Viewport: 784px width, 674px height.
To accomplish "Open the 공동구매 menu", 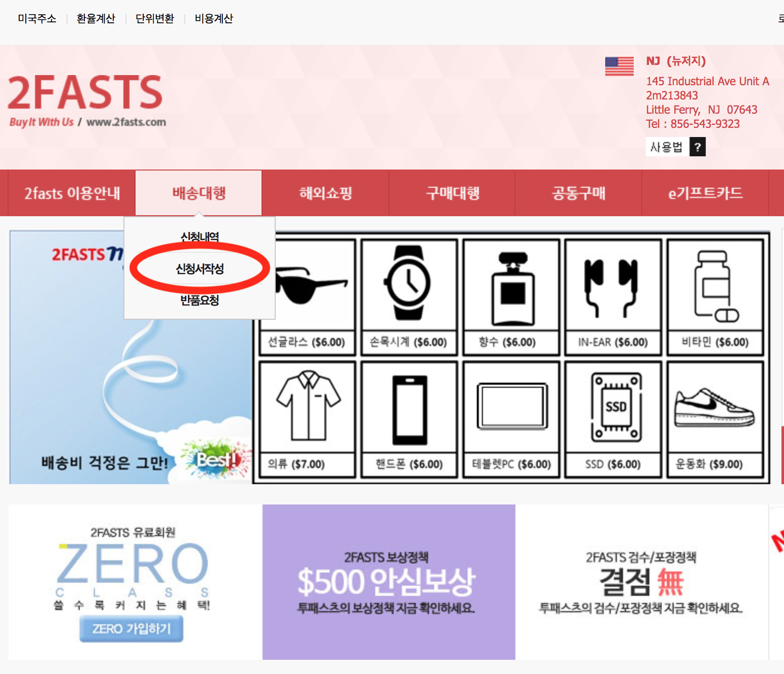I will coord(579,193).
